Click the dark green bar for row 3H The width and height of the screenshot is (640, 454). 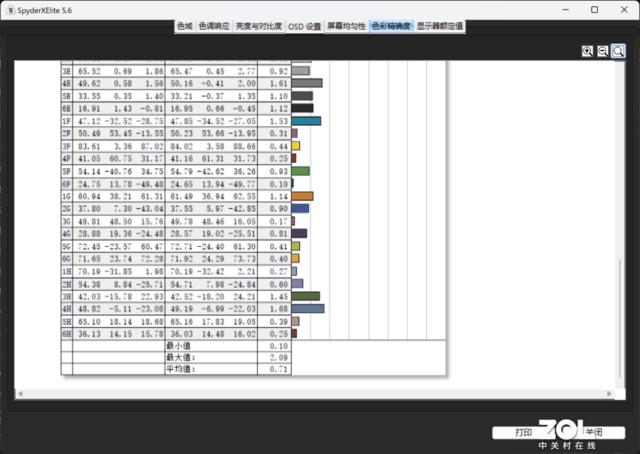tap(306, 296)
